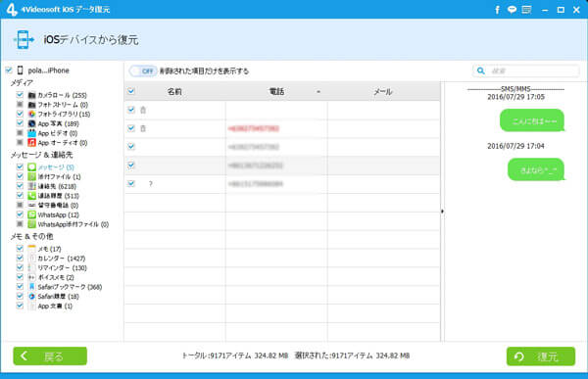Click the Safari history icon (18)
This screenshot has width=588, height=379.
(x=32, y=297)
